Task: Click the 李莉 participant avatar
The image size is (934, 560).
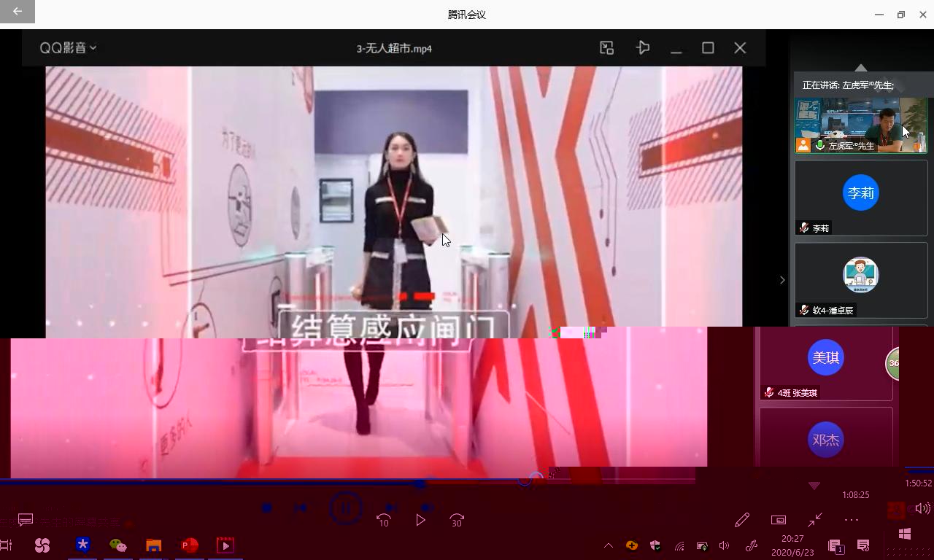Action: (861, 192)
